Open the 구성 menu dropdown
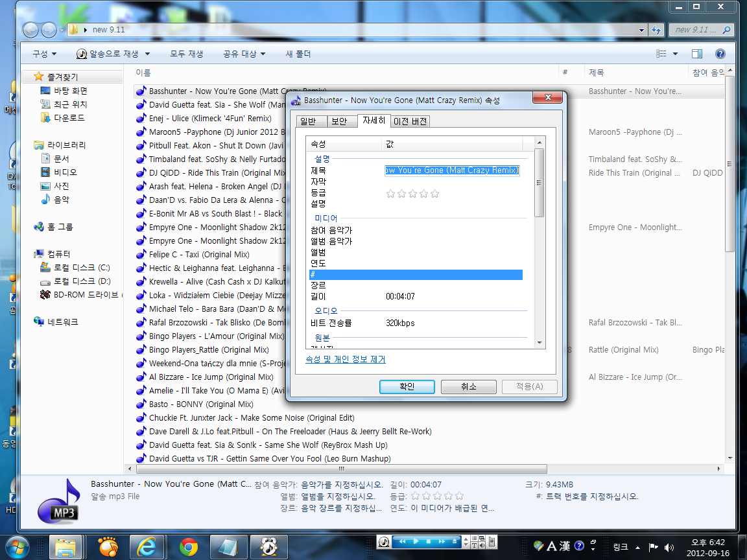This screenshot has width=747, height=560. click(44, 54)
